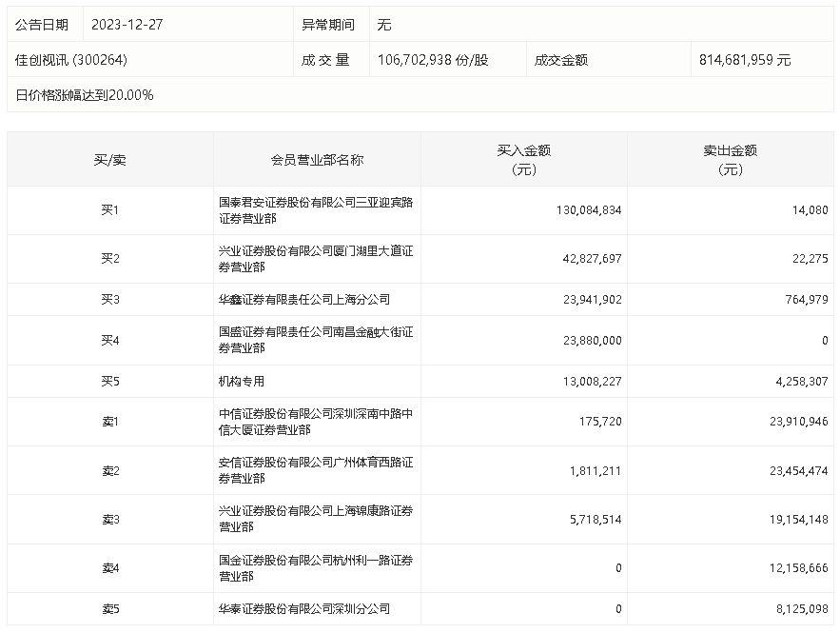
Task: Click volume value 106,702,938 份/股
Action: tap(433, 60)
